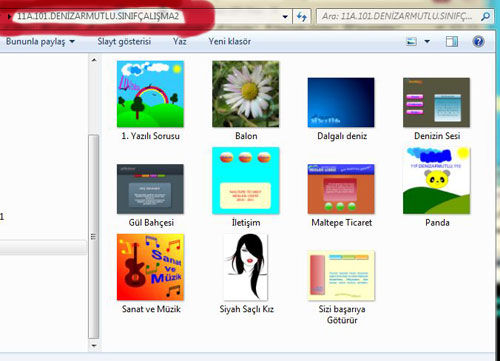500x361 pixels.
Task: Click the scrollbar down arrow
Action: pos(94,346)
